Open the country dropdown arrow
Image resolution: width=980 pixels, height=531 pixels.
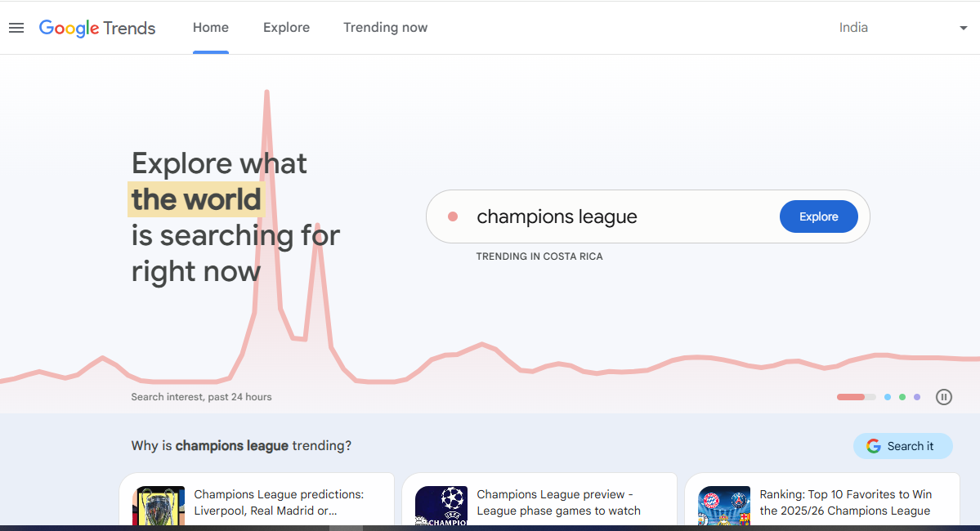pos(964,27)
